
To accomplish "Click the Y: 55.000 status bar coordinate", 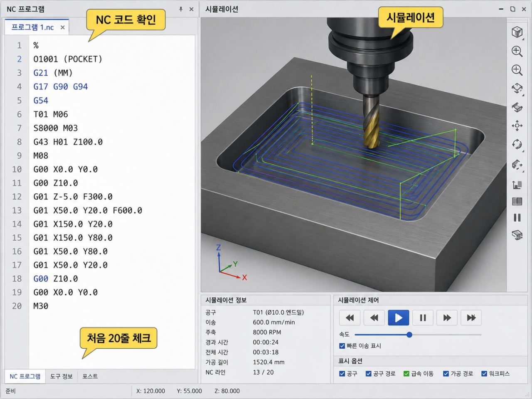I will [x=189, y=391].
